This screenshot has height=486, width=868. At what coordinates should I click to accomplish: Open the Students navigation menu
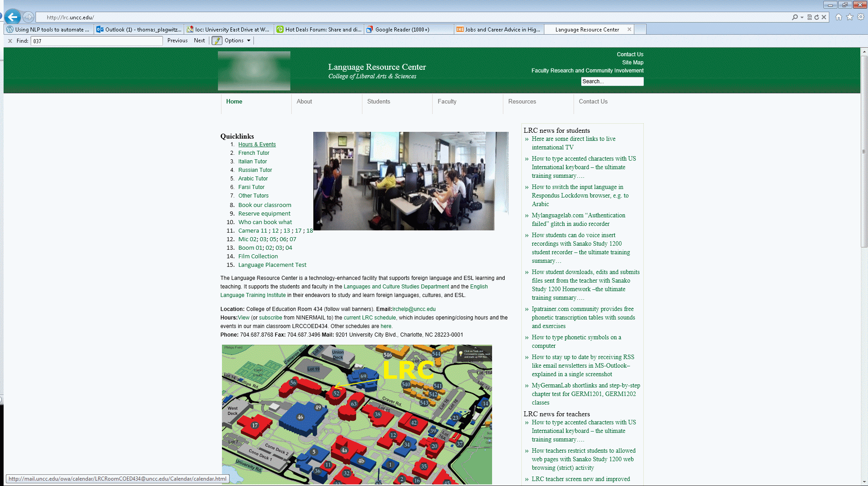click(378, 102)
